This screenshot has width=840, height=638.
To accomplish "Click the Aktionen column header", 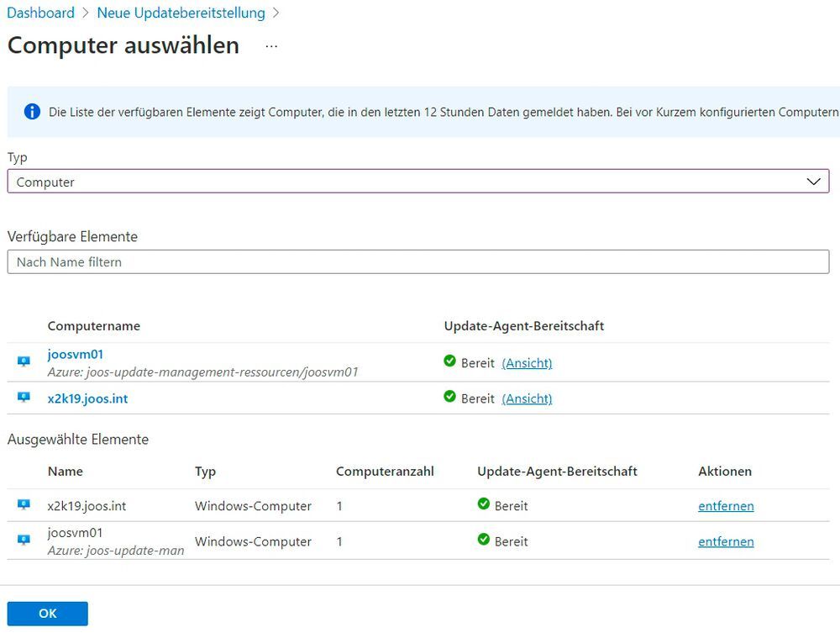I will (725, 472).
